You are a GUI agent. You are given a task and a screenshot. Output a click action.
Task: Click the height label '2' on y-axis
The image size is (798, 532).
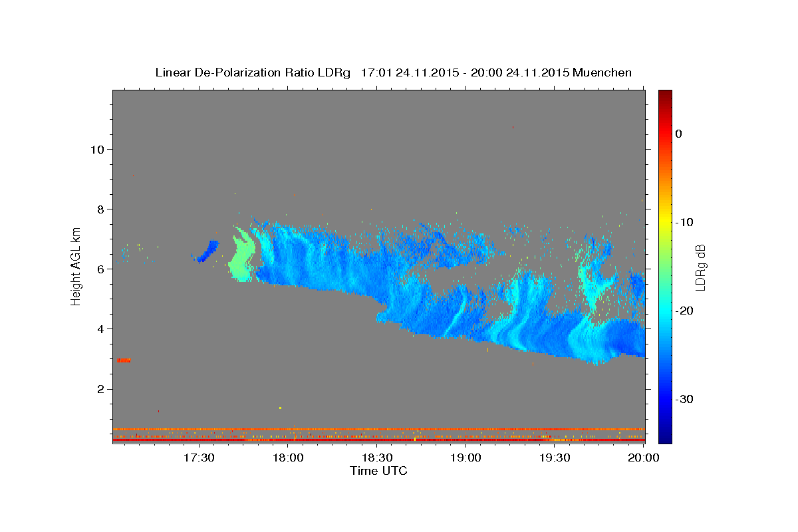pyautogui.click(x=100, y=389)
